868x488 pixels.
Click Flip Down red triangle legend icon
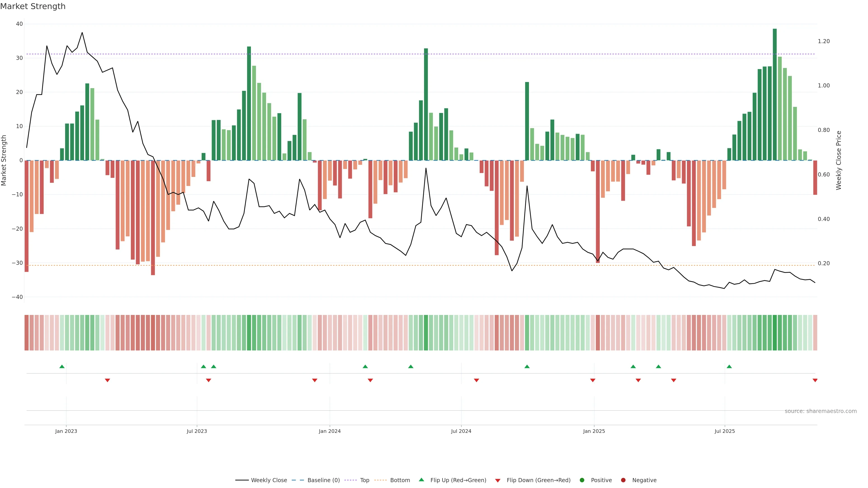point(498,481)
